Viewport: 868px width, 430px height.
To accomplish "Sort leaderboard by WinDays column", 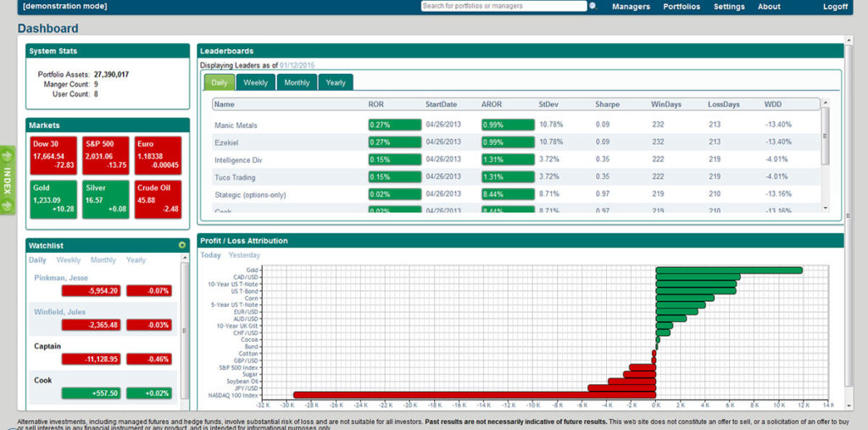I will click(x=666, y=104).
